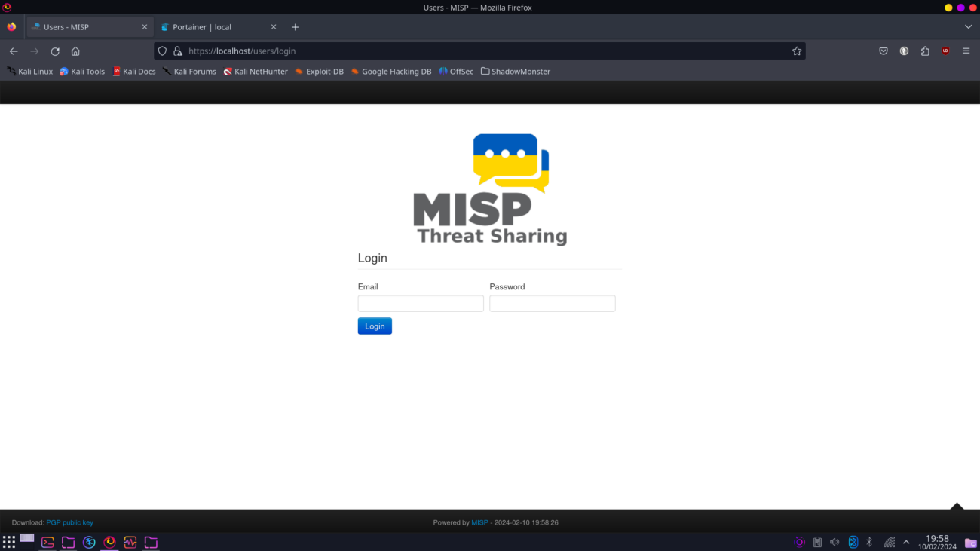The width and height of the screenshot is (980, 551).
Task: Click the Firefox home icon
Action: click(x=75, y=51)
